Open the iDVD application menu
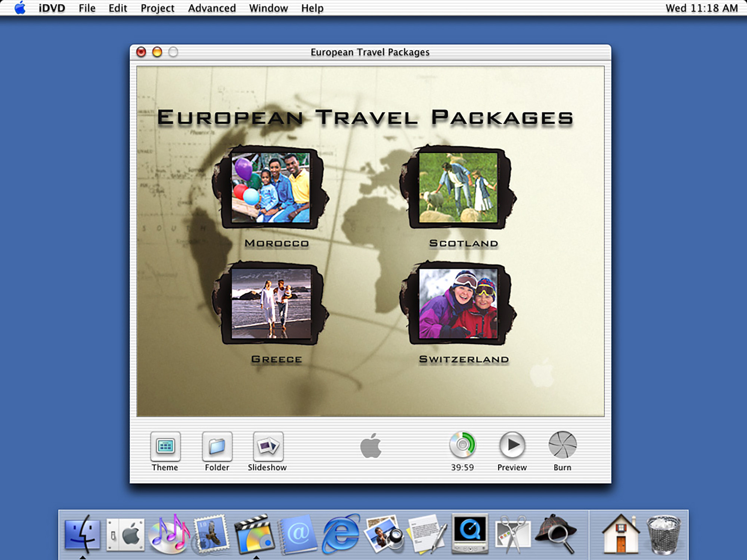The width and height of the screenshot is (747, 560). point(52,8)
